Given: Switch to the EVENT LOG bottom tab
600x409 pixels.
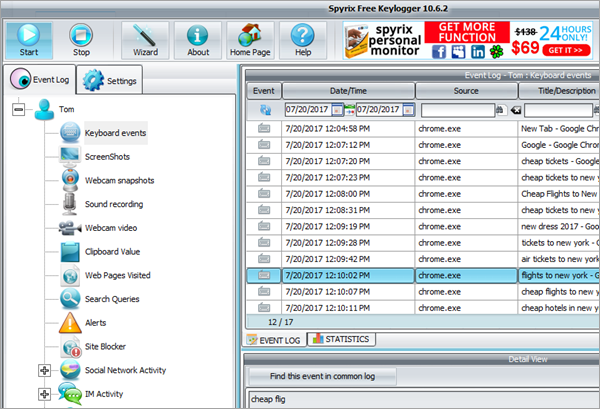Looking at the screenshot, I should 275,340.
